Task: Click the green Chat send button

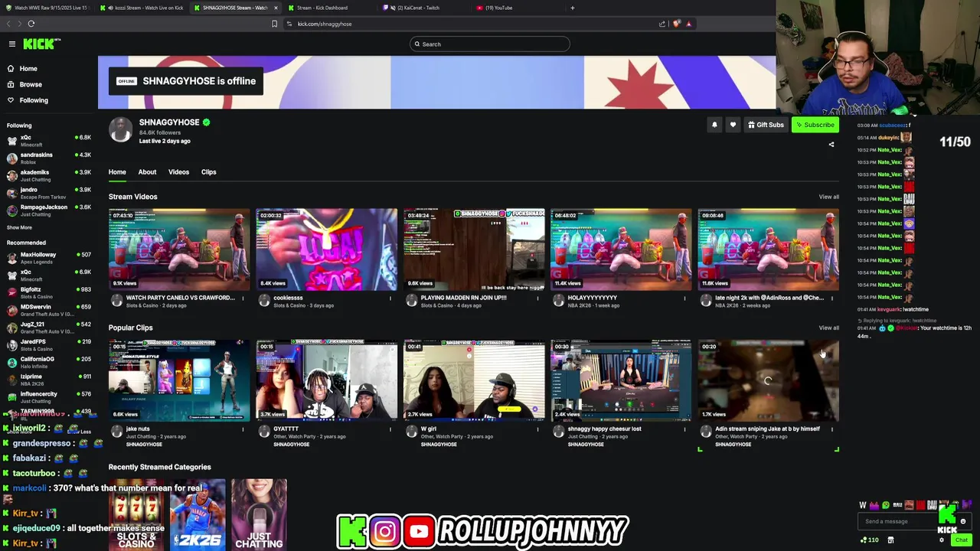Action: (x=962, y=540)
